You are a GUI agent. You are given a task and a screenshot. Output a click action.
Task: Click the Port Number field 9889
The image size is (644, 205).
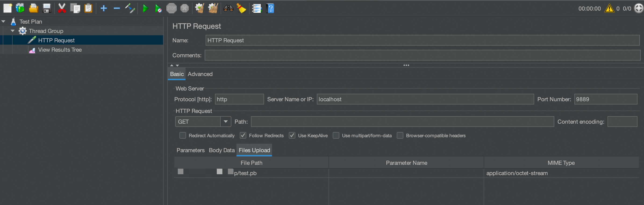[x=605, y=99]
